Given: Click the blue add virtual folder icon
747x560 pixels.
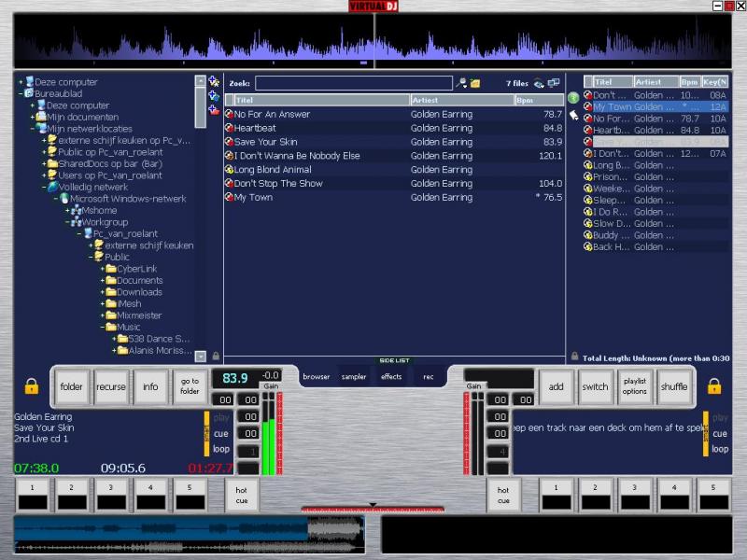Looking at the screenshot, I should [x=214, y=96].
